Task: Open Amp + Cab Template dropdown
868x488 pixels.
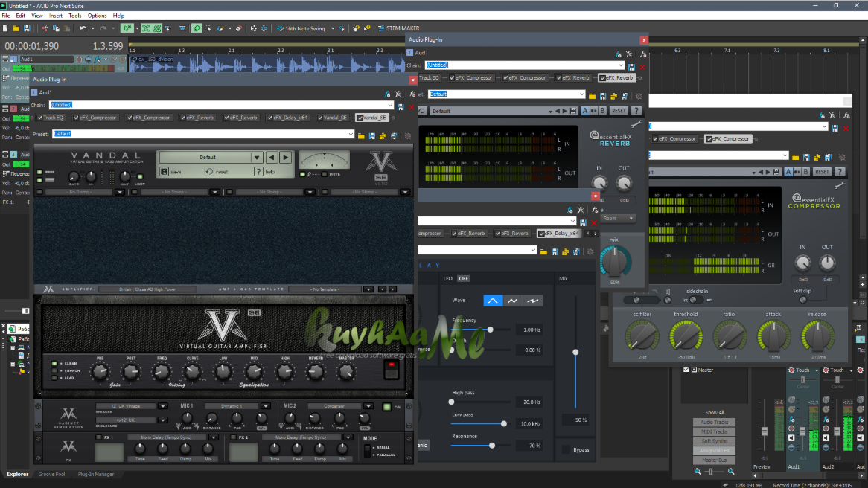Action: (368, 289)
